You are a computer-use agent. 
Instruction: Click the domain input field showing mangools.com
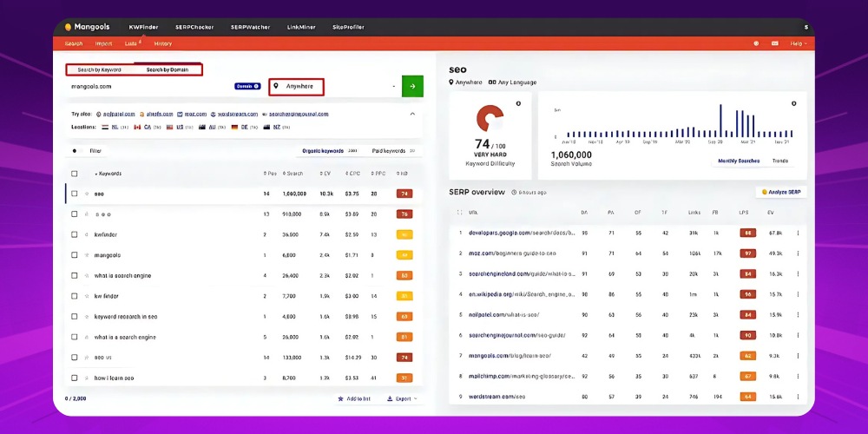149,86
